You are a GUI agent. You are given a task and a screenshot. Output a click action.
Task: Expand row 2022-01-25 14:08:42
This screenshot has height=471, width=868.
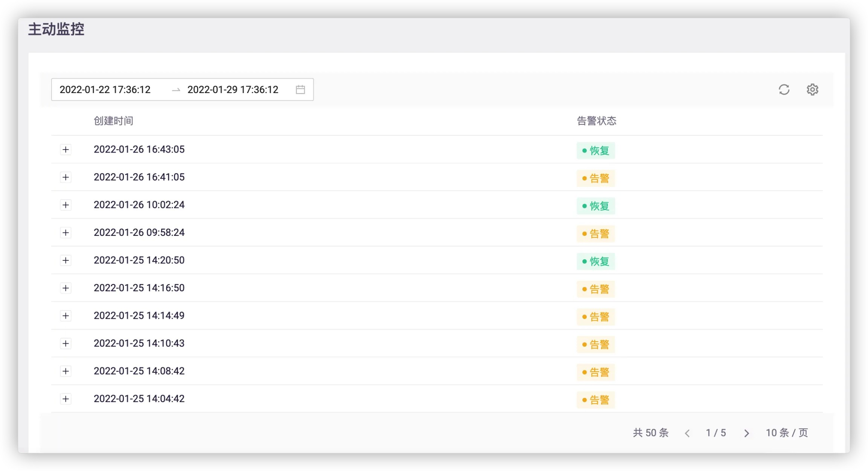coord(66,371)
